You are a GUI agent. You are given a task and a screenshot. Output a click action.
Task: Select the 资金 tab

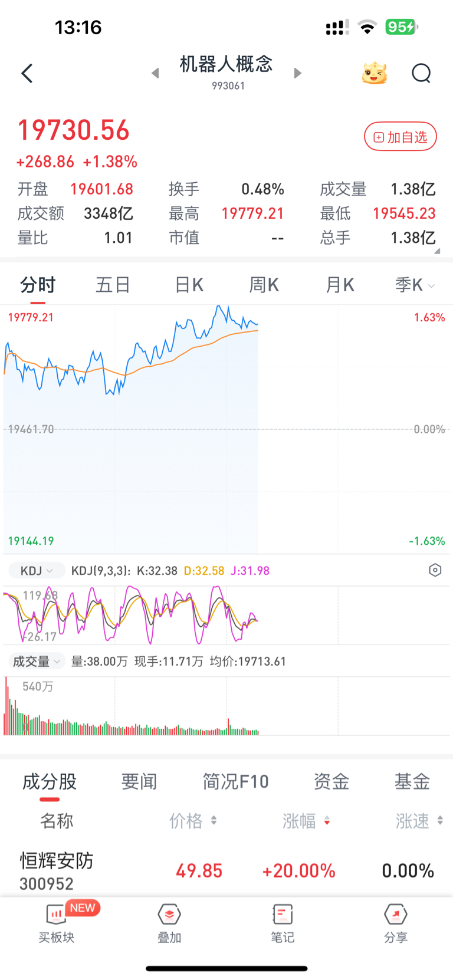(x=331, y=782)
